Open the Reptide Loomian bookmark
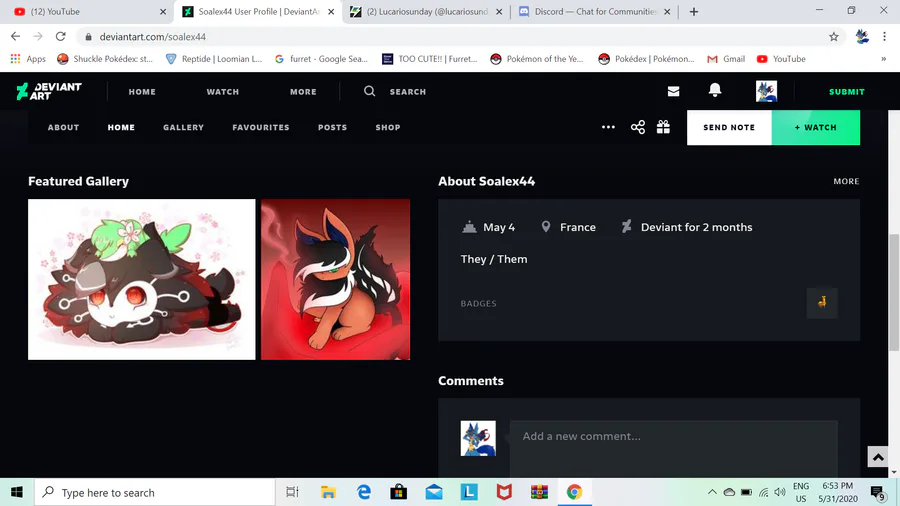Screen dimensions: 900x506 click(x=214, y=59)
